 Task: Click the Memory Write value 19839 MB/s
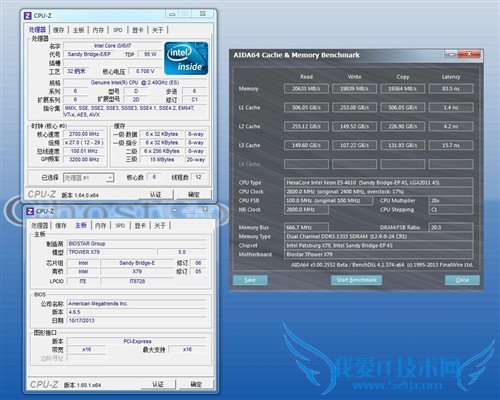pyautogui.click(x=354, y=89)
